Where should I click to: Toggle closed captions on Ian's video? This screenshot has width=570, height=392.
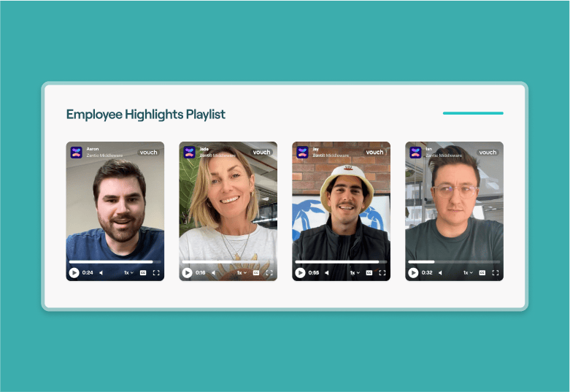click(482, 273)
